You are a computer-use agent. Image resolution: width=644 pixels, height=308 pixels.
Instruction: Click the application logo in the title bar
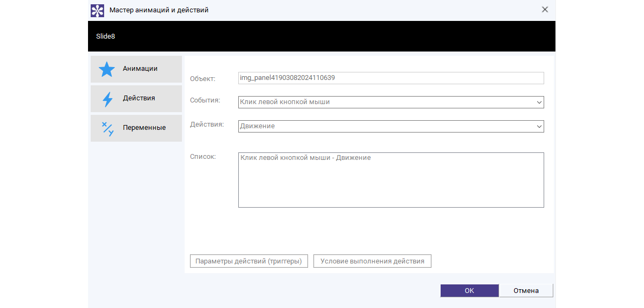point(97,10)
